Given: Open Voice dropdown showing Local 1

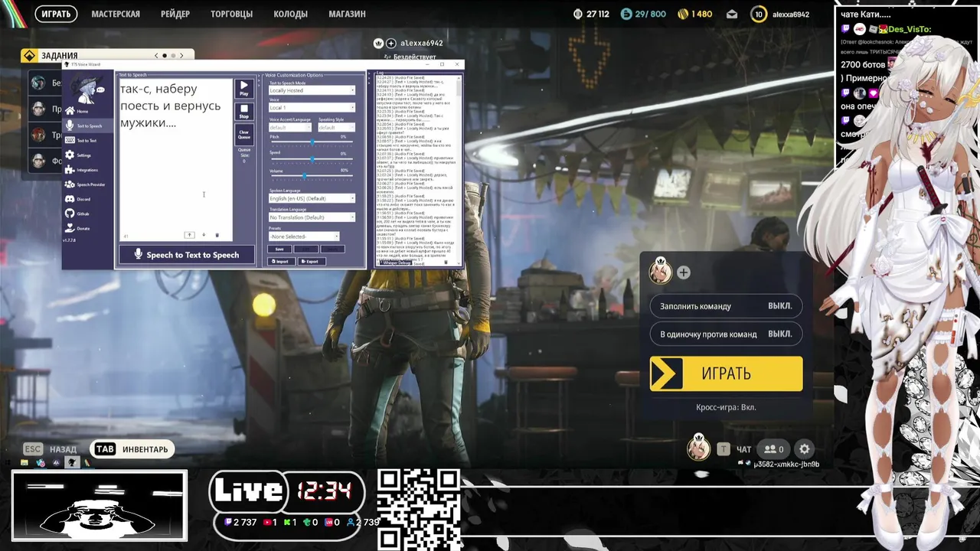Looking at the screenshot, I should [312, 108].
